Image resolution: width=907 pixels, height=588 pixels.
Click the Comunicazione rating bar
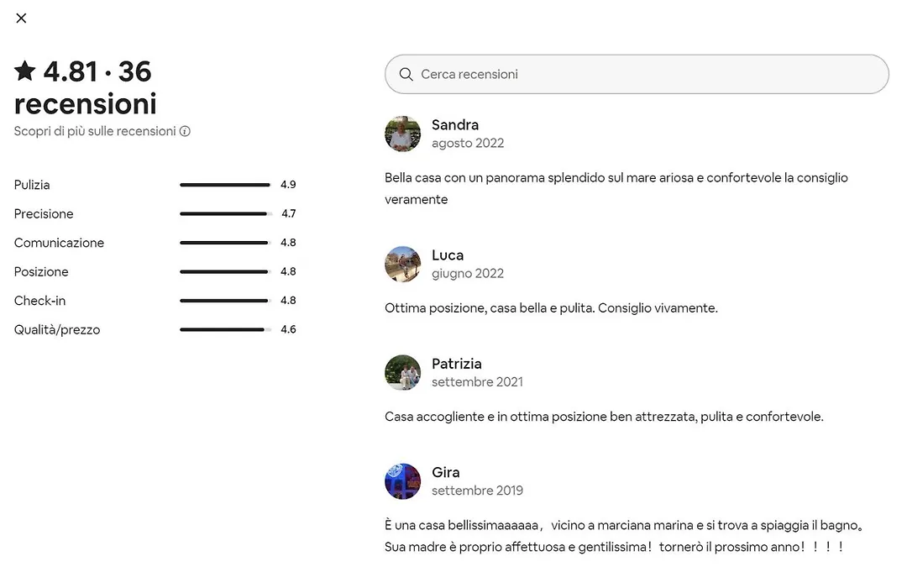click(226, 243)
